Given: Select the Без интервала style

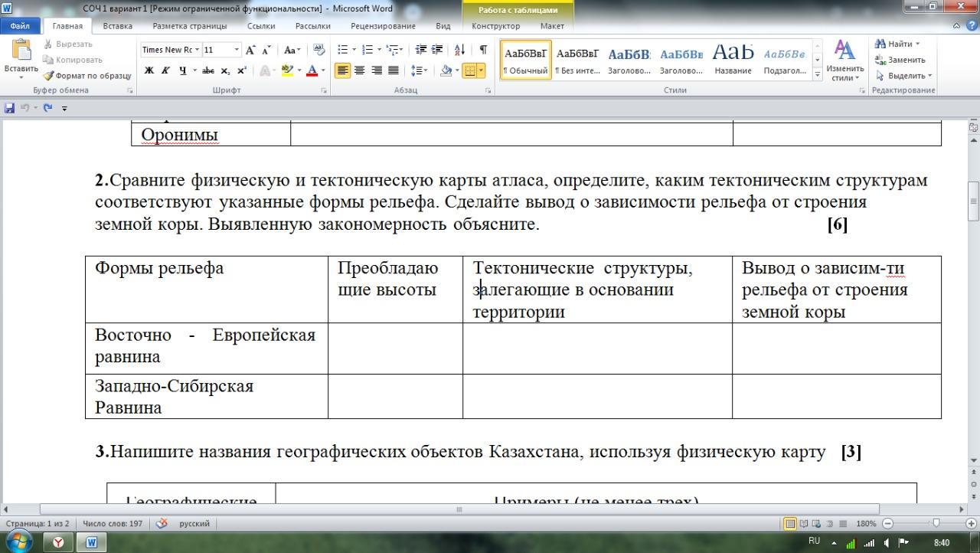Looking at the screenshot, I should point(577,60).
